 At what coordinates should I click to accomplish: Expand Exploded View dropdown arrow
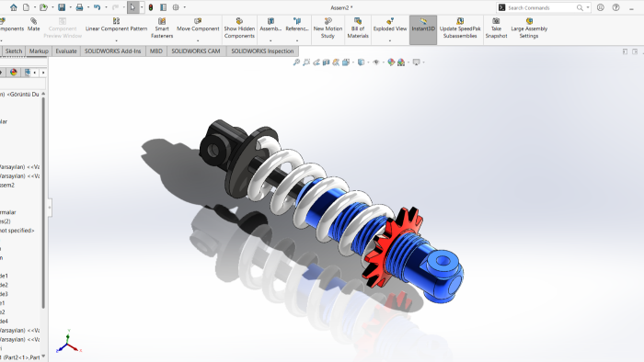click(x=390, y=40)
